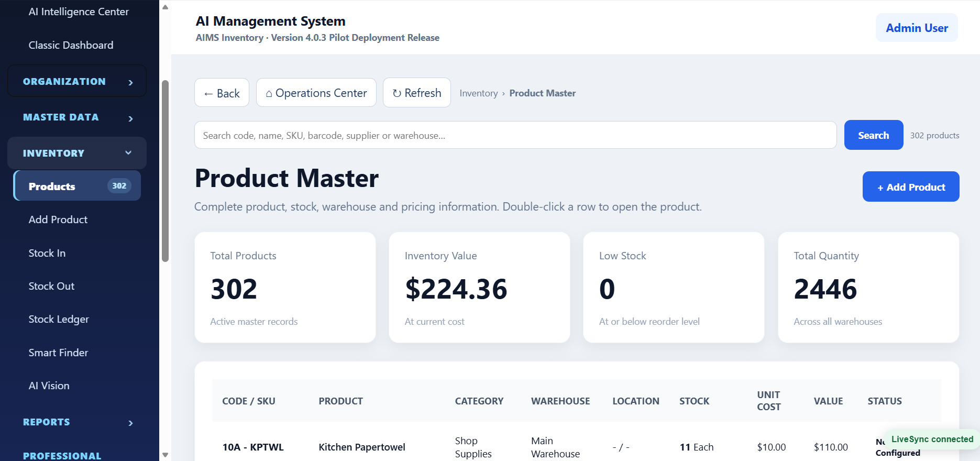Open Classic Dashboard in sidebar

(71, 45)
